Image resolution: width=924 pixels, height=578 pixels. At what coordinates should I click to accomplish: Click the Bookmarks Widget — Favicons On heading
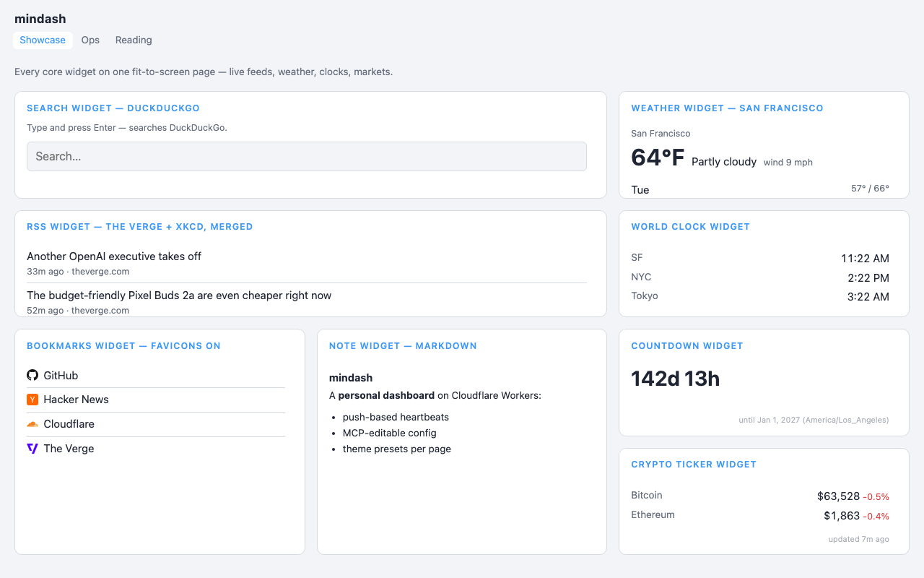click(x=123, y=346)
